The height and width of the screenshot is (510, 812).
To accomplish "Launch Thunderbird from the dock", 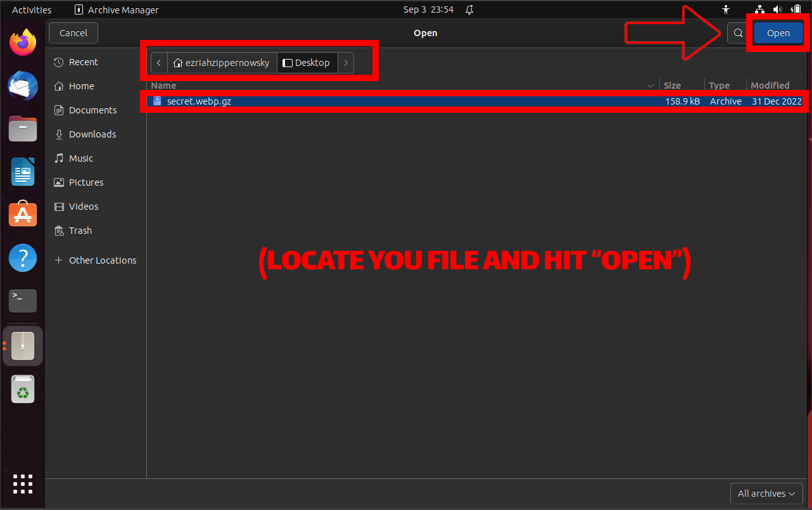I will (x=22, y=86).
